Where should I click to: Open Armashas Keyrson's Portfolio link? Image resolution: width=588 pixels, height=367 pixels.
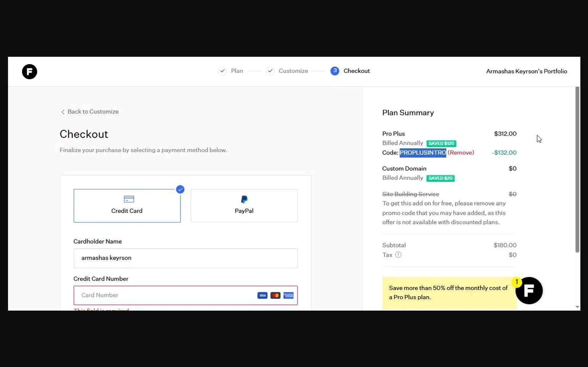[527, 71]
